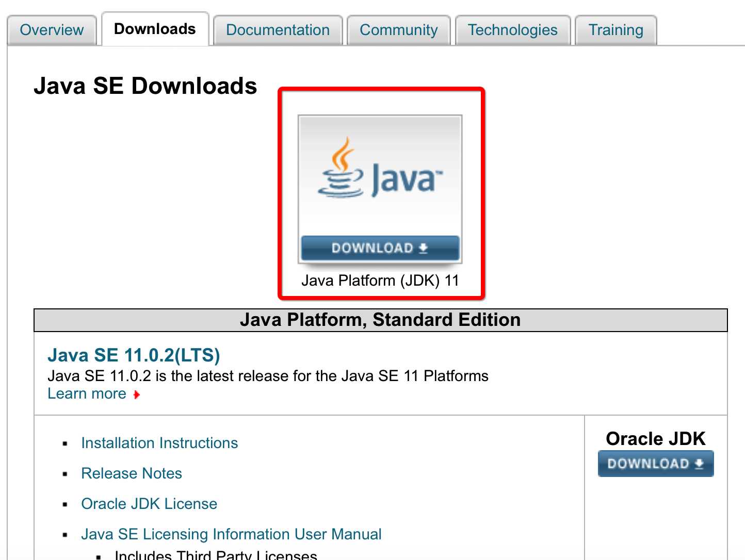Click the red arrow beside Learn more
Screen dimensions: 745x560
click(x=136, y=395)
